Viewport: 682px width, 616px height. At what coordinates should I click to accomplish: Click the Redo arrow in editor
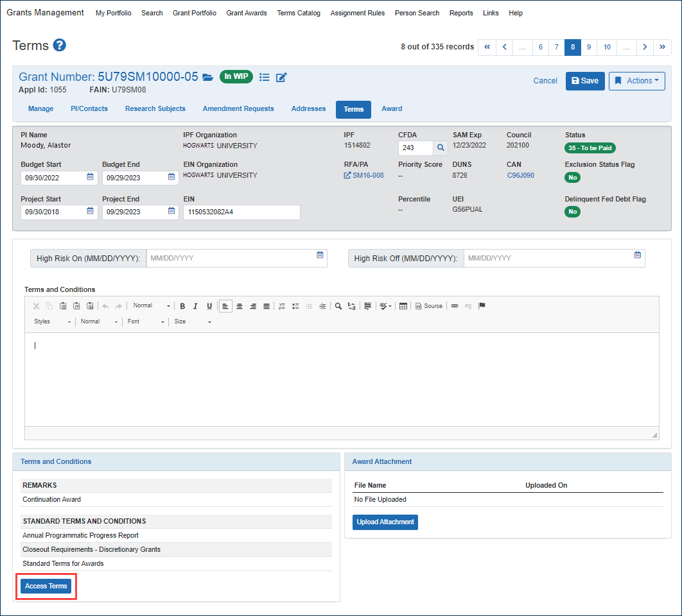(119, 306)
